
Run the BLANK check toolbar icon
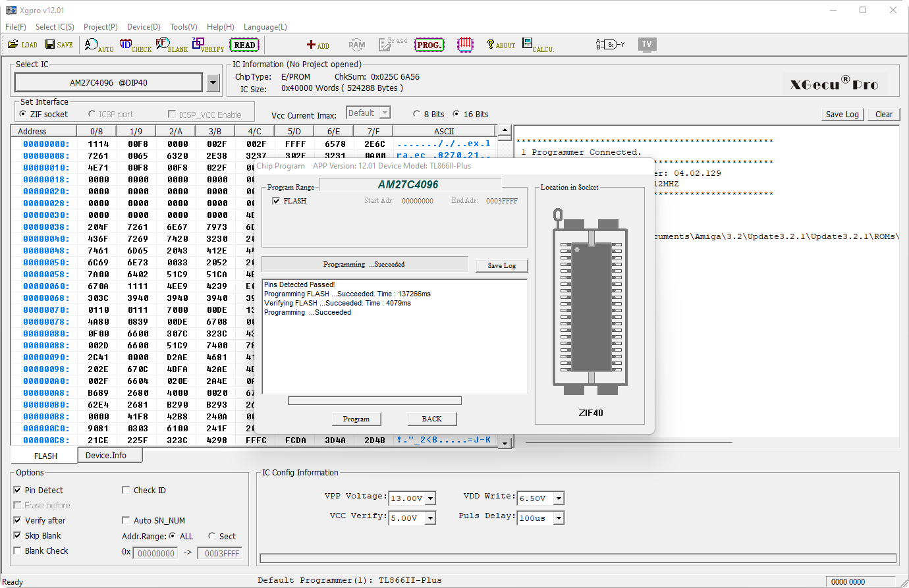click(172, 45)
